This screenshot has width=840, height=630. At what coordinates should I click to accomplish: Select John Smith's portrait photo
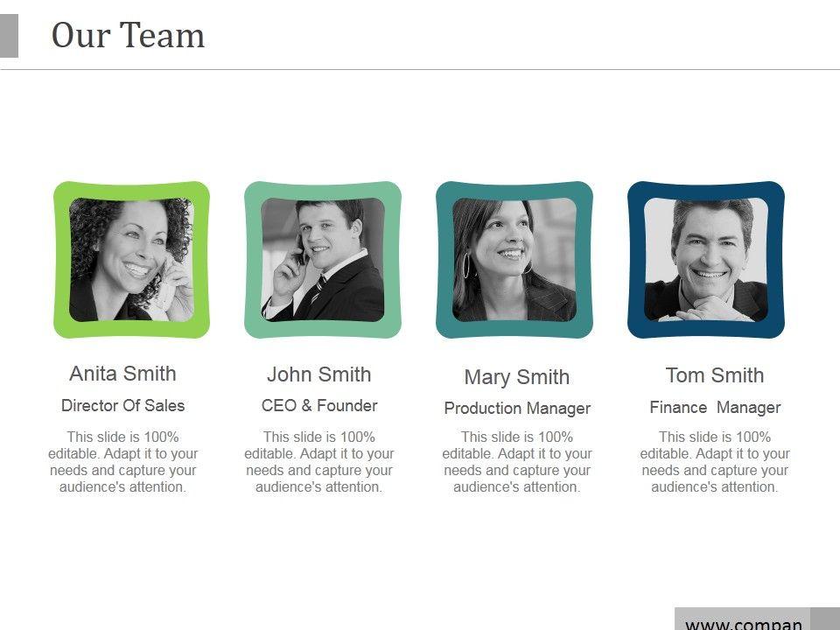point(323,260)
